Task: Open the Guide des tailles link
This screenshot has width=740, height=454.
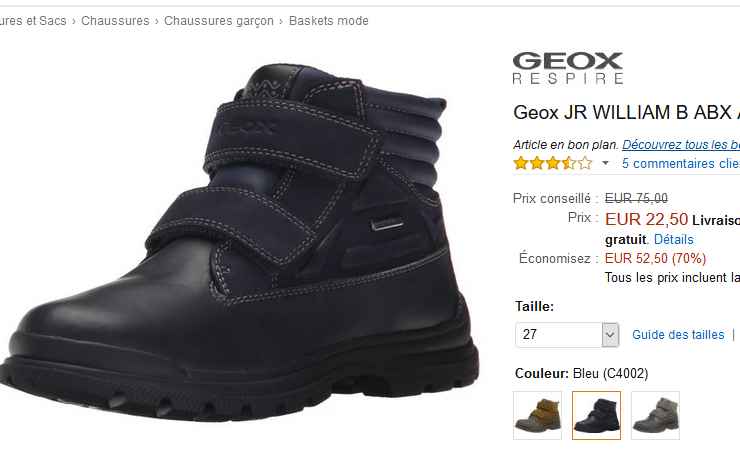Action: [678, 335]
